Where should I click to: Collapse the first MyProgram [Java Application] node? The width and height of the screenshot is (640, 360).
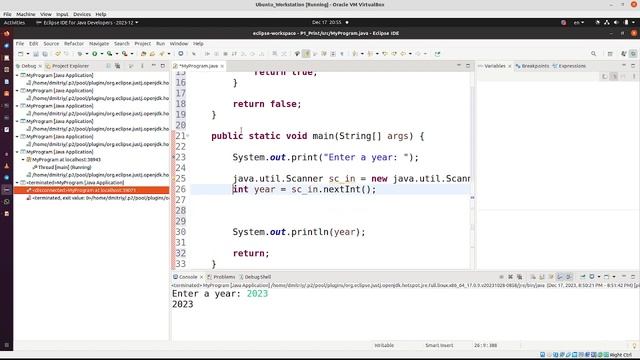point(17,75)
